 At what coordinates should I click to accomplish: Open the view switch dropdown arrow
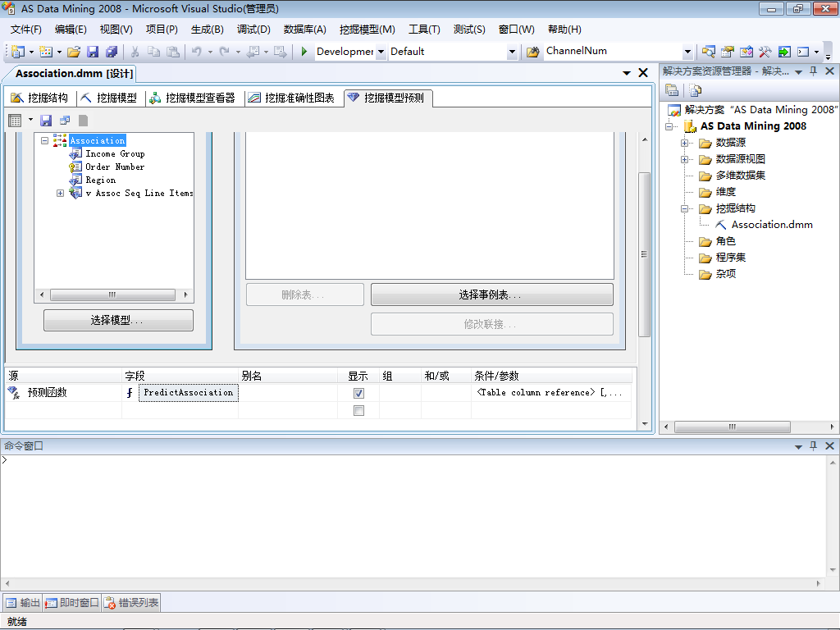coord(30,120)
